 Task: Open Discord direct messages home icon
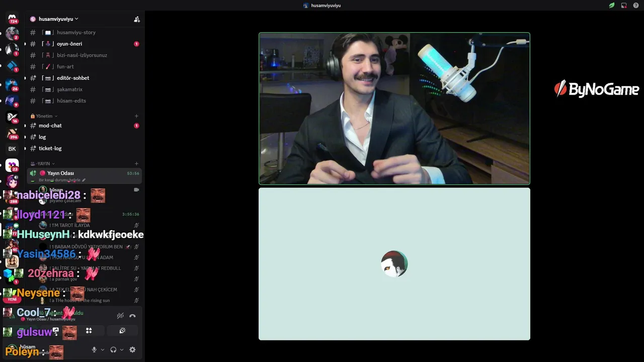pyautogui.click(x=12, y=19)
